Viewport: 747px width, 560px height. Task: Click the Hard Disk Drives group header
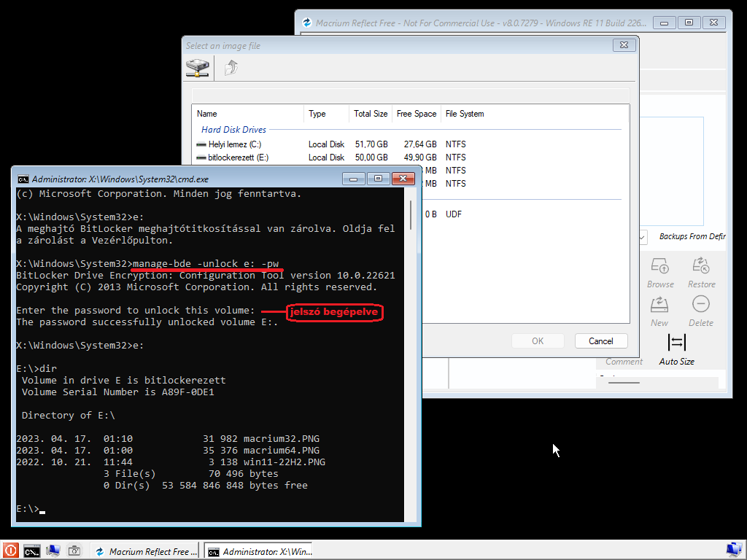[233, 130]
